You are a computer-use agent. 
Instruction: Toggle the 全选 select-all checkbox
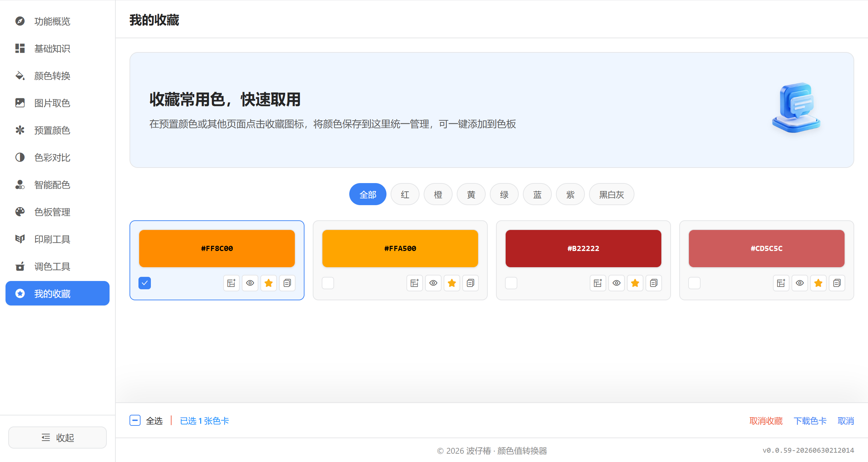(135, 421)
